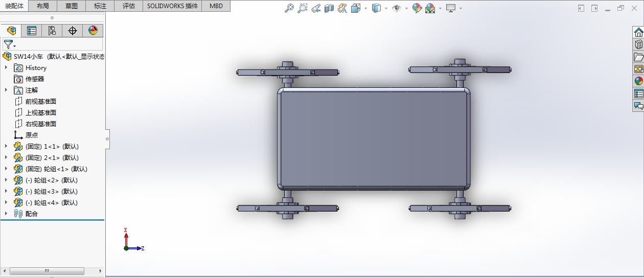Activate the Section View tool
644x278 pixels.
coord(329,8)
